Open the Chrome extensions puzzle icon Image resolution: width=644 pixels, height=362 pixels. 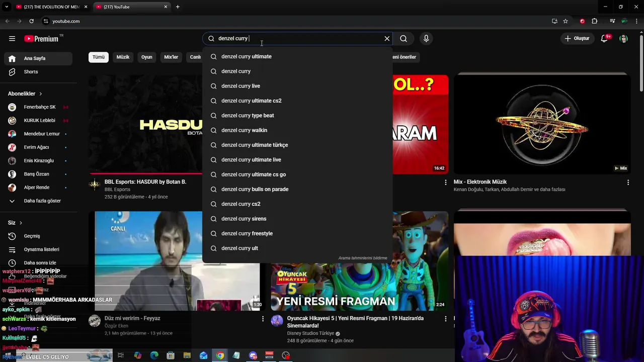click(595, 21)
